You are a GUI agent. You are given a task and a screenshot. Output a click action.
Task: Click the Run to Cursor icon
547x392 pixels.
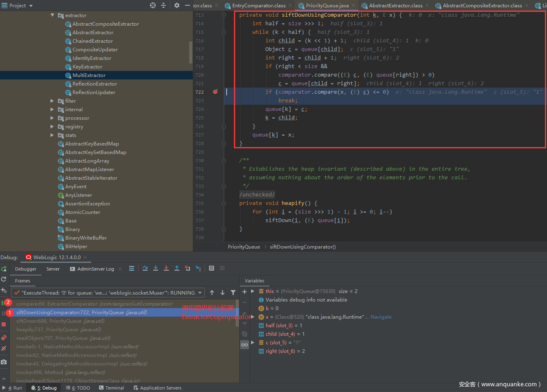pos(198,268)
